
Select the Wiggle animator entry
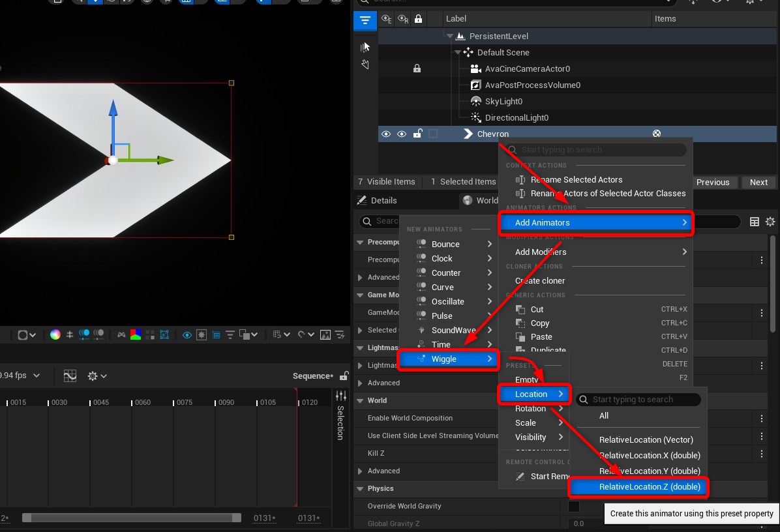pyautogui.click(x=448, y=359)
